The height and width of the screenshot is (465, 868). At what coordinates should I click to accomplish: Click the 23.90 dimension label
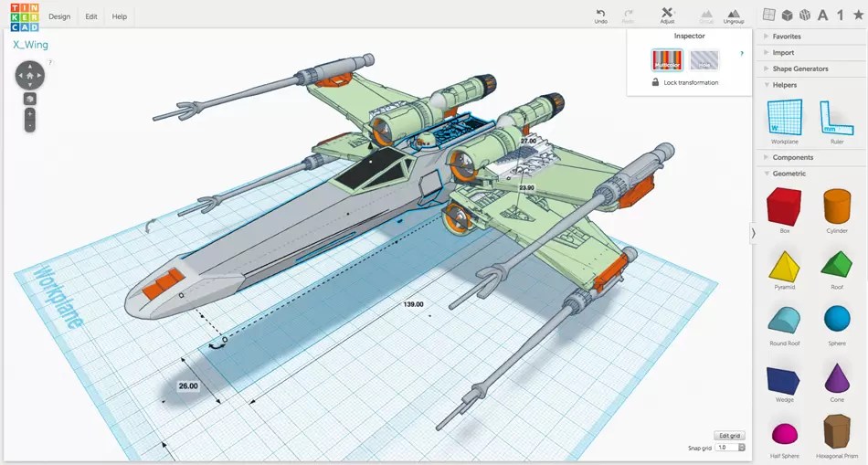(526, 188)
